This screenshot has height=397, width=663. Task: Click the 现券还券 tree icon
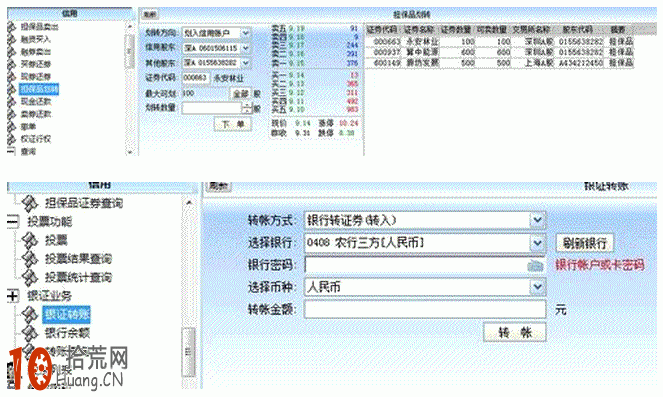pos(12,77)
